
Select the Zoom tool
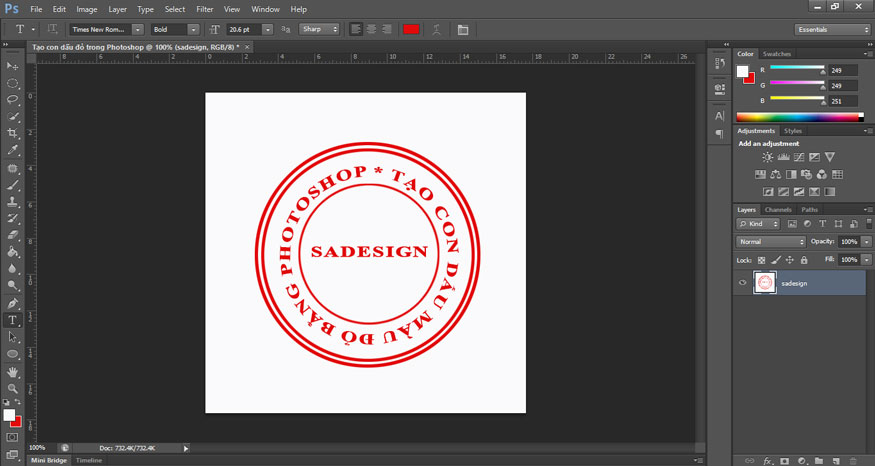point(12,389)
